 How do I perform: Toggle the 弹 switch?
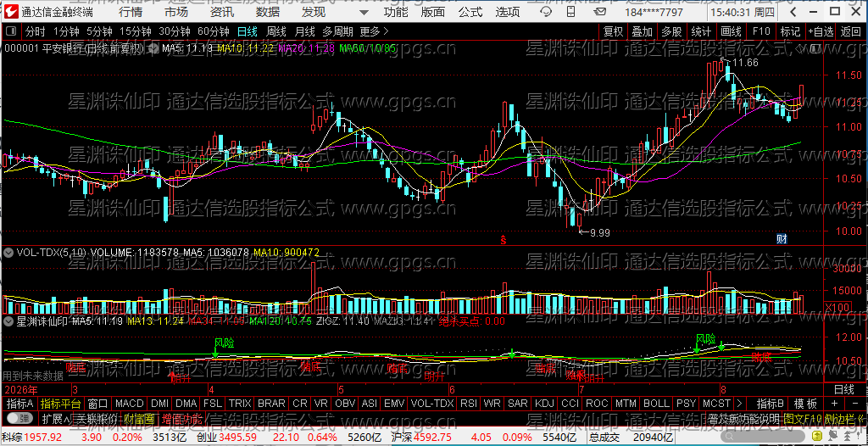pyautogui.click(x=19, y=418)
